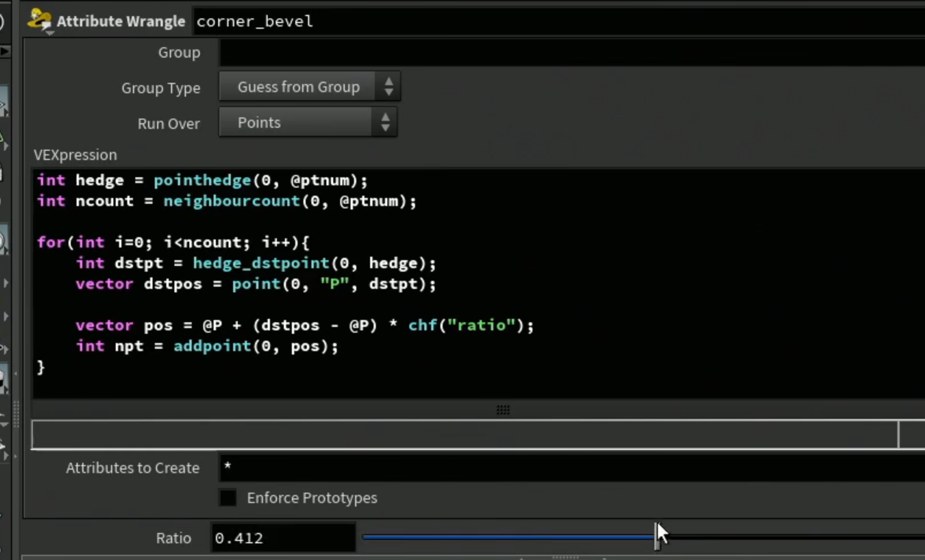Click the code line with neighbourcount

pos(227,201)
